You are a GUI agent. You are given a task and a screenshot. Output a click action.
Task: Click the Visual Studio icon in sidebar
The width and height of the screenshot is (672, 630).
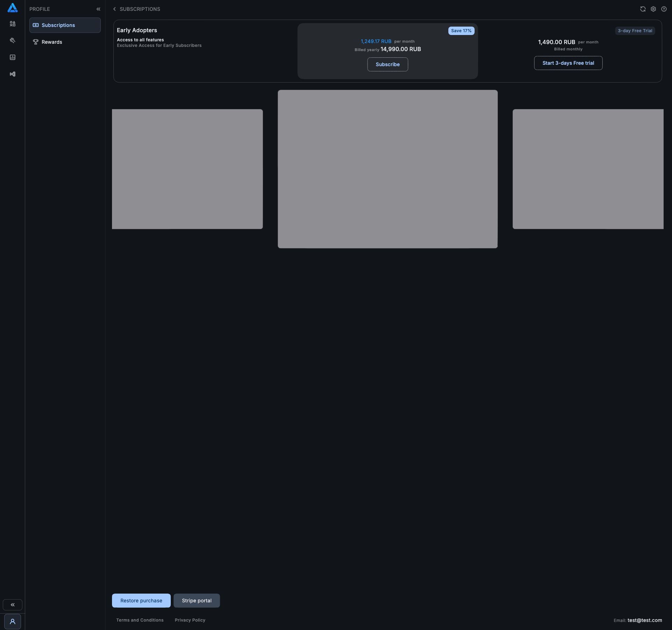(13, 74)
